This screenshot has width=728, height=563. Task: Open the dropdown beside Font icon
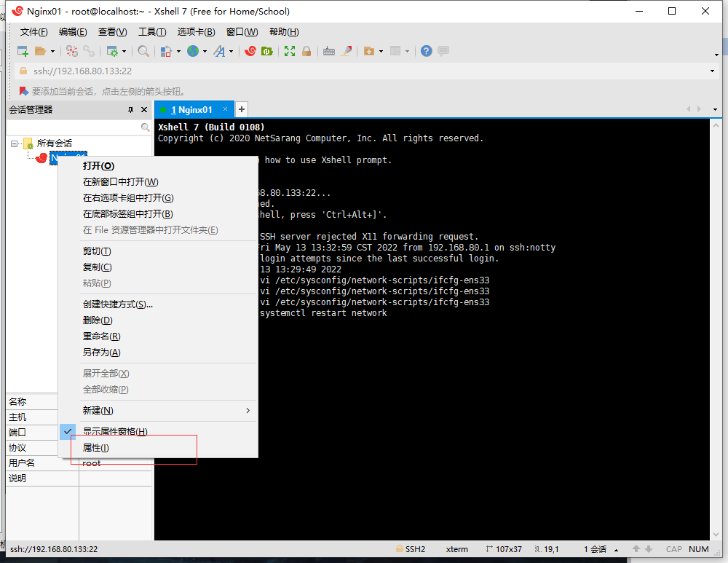(x=231, y=51)
